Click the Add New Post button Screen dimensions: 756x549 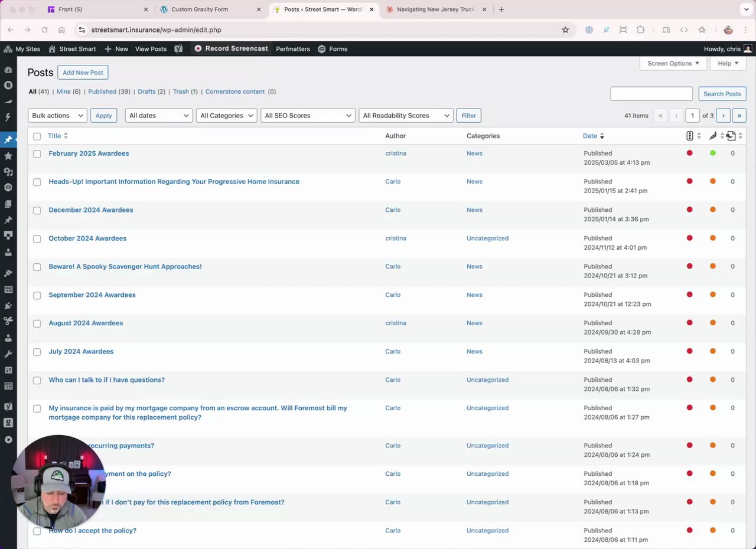pos(83,73)
